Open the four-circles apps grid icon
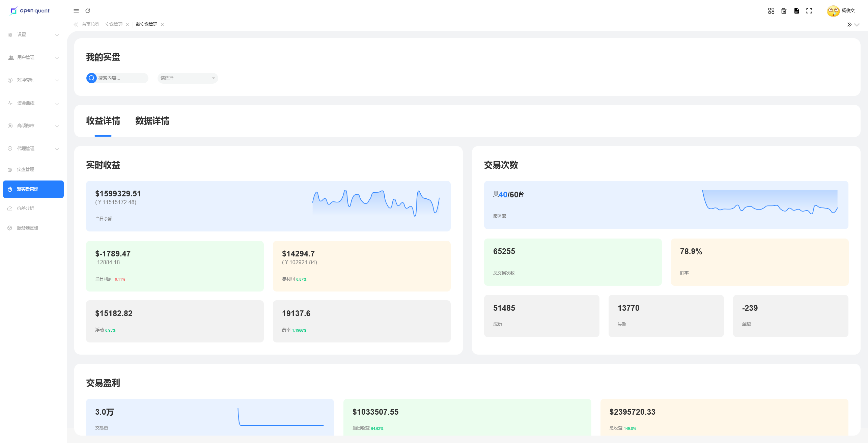The width and height of the screenshot is (868, 443). [x=771, y=11]
